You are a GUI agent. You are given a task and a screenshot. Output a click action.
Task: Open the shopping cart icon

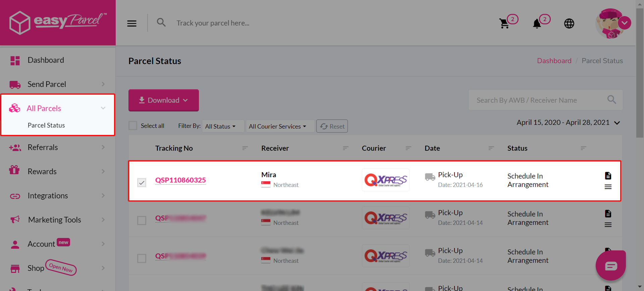504,23
